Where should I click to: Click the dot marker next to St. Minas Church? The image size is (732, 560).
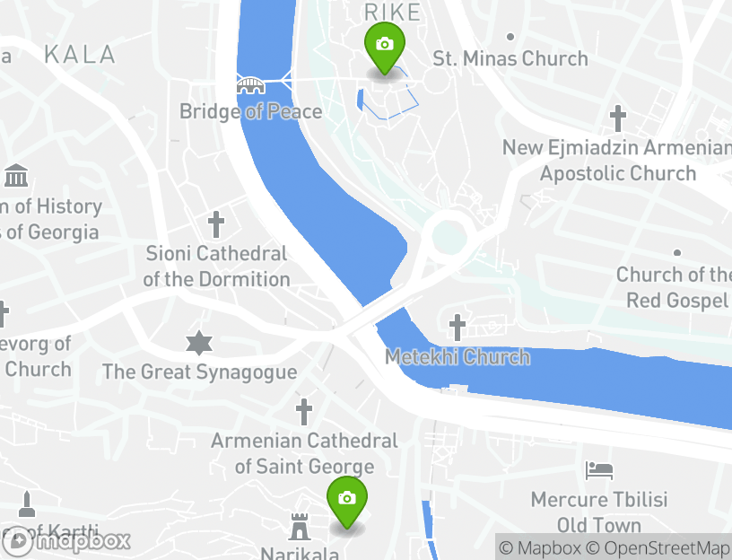coord(510,37)
